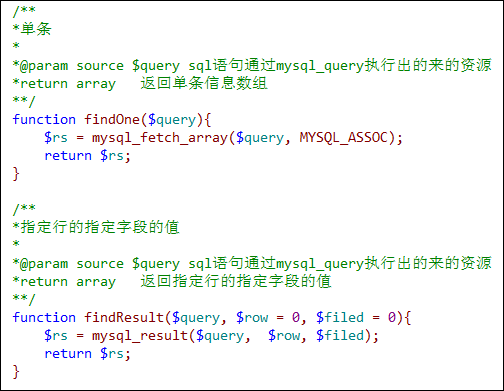
Task: Click '$filed = 0' default parameter
Action: 356,317
